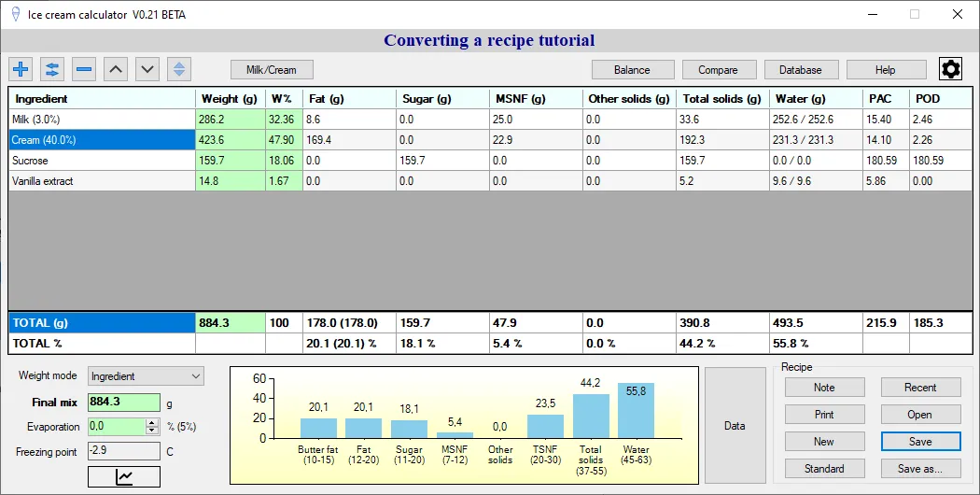This screenshot has height=495, width=980.
Task: Click the Water (g) column header
Action: click(x=817, y=98)
